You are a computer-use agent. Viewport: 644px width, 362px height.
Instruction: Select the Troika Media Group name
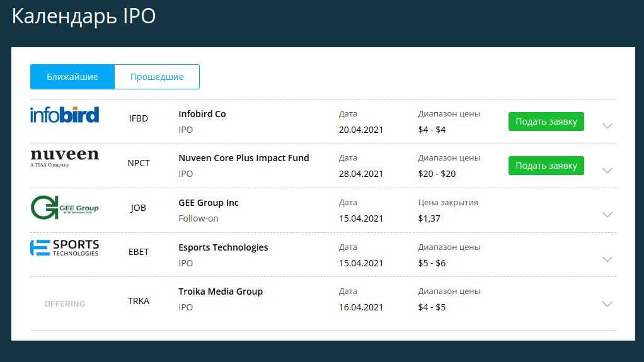point(221,291)
